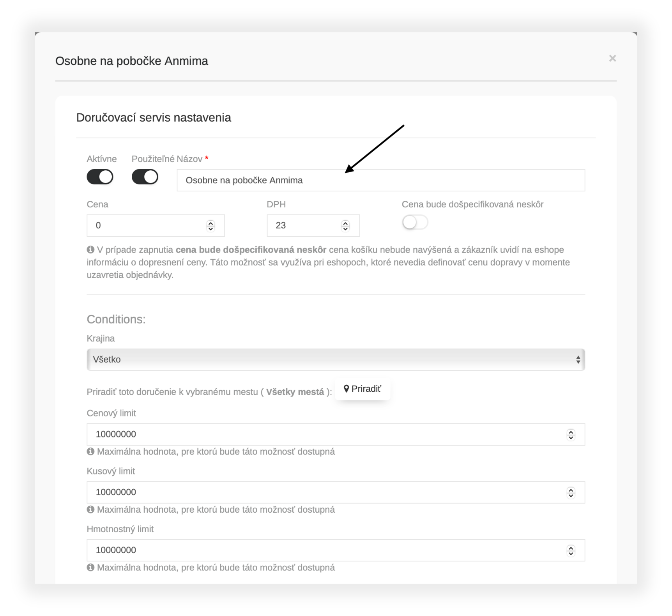Image resolution: width=672 pixels, height=616 pixels.
Task: Toggle the Použiteľné switch
Action: click(145, 177)
